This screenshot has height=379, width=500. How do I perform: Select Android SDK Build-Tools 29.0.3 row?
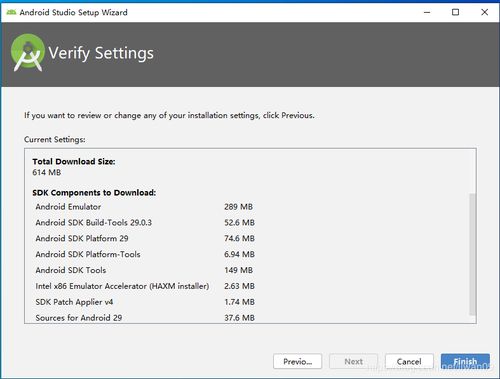[145, 222]
